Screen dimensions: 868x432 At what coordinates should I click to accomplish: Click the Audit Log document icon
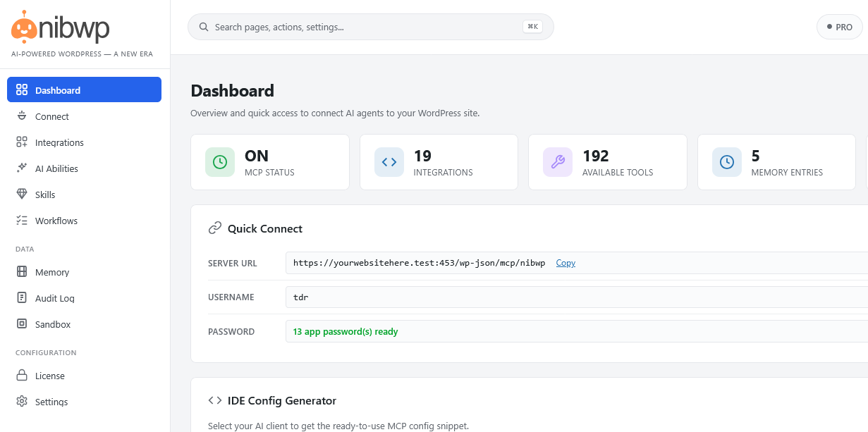[x=22, y=298]
